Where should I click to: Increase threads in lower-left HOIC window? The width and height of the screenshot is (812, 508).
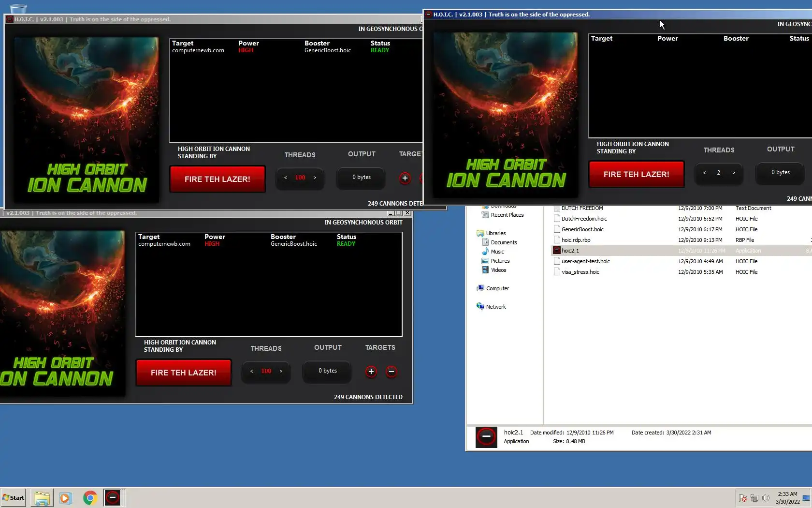pos(281,371)
